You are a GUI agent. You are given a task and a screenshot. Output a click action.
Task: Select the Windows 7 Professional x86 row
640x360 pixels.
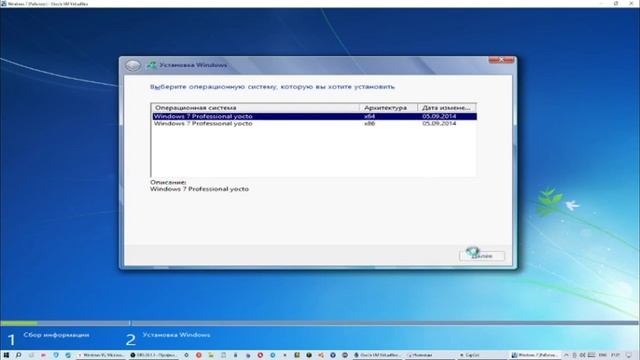click(x=314, y=123)
